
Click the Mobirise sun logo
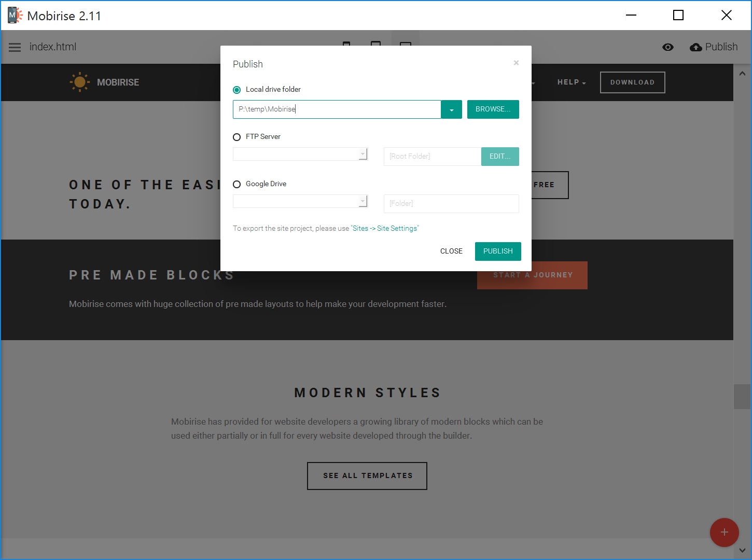(79, 82)
